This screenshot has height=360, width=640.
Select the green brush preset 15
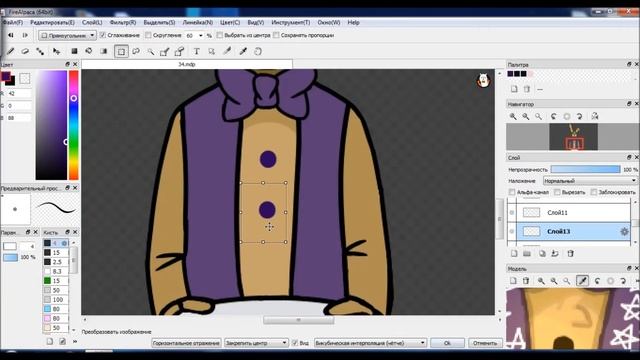pyautogui.click(x=56, y=281)
